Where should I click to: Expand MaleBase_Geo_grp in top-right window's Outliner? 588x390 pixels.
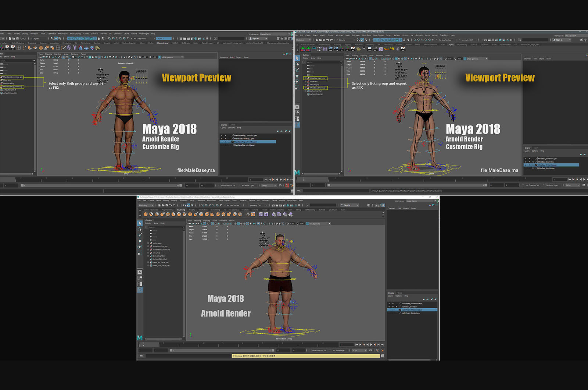tap(305, 78)
